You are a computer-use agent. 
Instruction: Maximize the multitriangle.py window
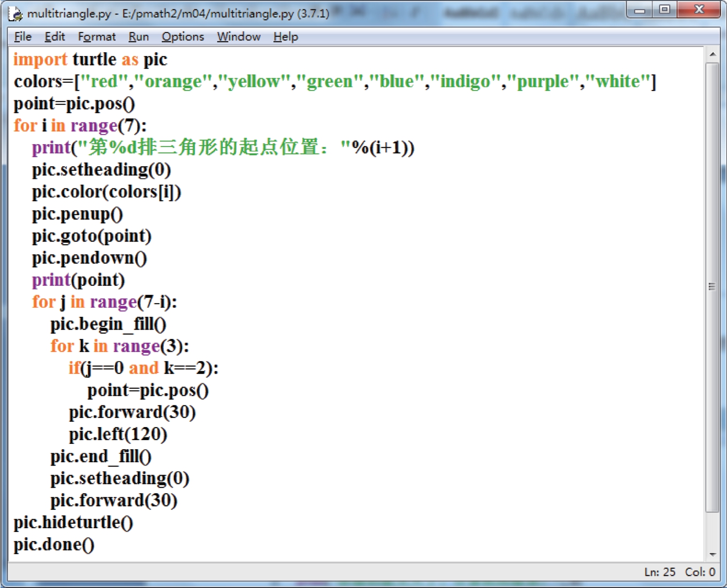664,9
